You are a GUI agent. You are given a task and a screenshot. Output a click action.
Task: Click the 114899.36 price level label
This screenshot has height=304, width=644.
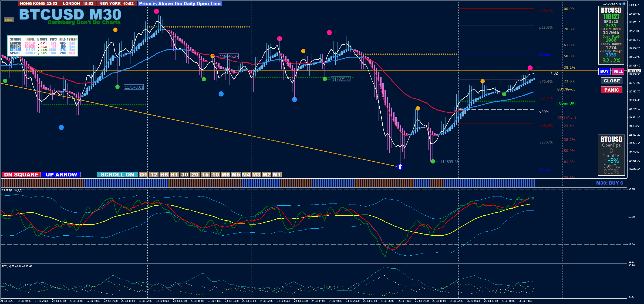pos(449,162)
